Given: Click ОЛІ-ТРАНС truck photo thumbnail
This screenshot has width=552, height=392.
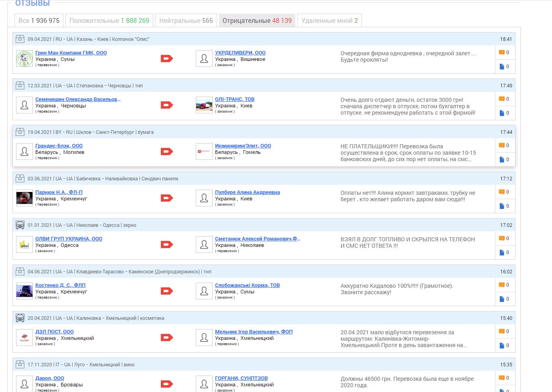Looking at the screenshot, I should (x=204, y=105).
